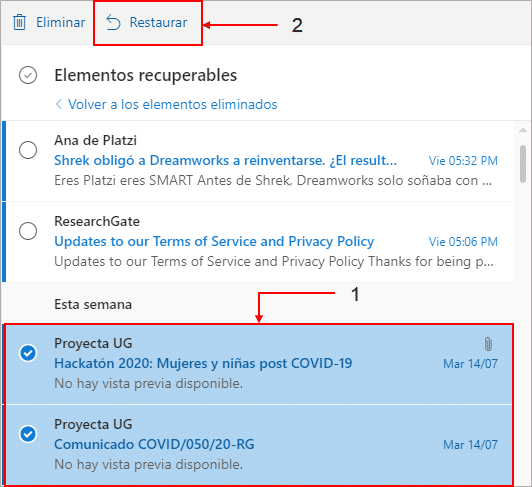Open Updates to our Terms of Service email

point(214,241)
